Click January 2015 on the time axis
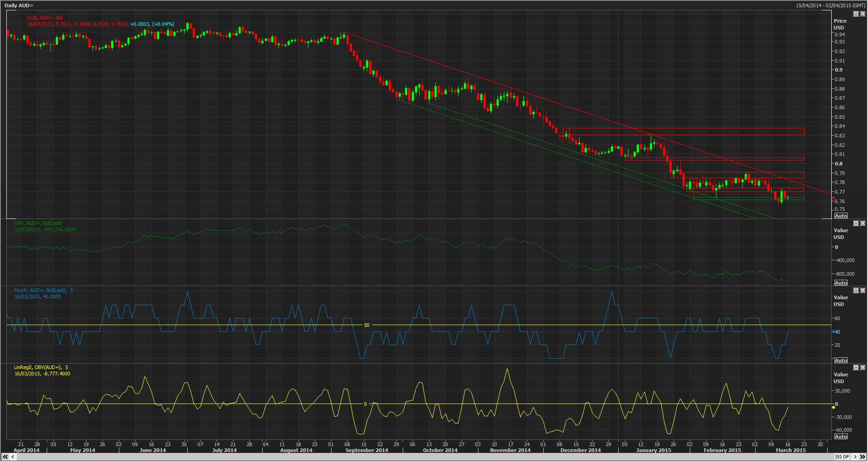The height and width of the screenshot is (462, 868). coord(653,450)
